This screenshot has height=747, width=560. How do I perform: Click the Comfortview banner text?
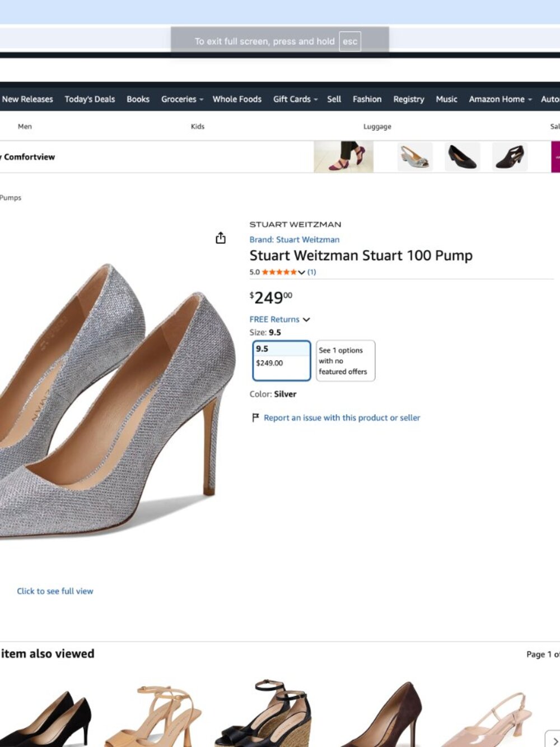click(x=28, y=157)
